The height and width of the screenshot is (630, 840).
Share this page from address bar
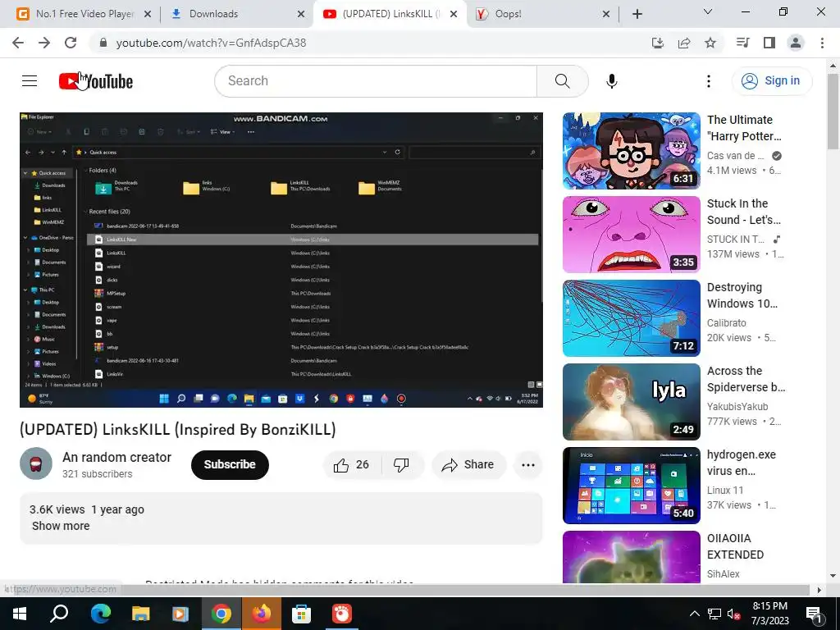pyautogui.click(x=684, y=43)
